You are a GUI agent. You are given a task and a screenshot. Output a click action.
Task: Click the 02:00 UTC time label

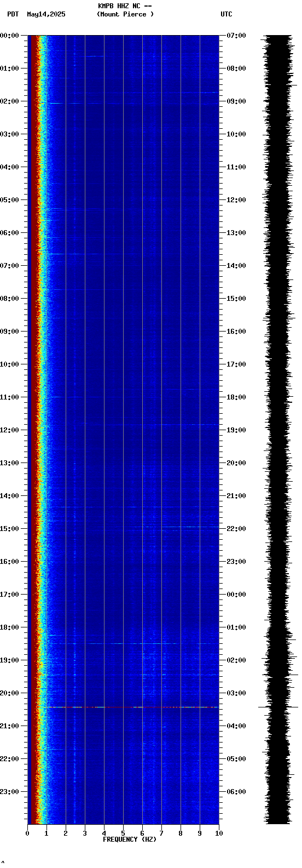pyautogui.click(x=236, y=660)
